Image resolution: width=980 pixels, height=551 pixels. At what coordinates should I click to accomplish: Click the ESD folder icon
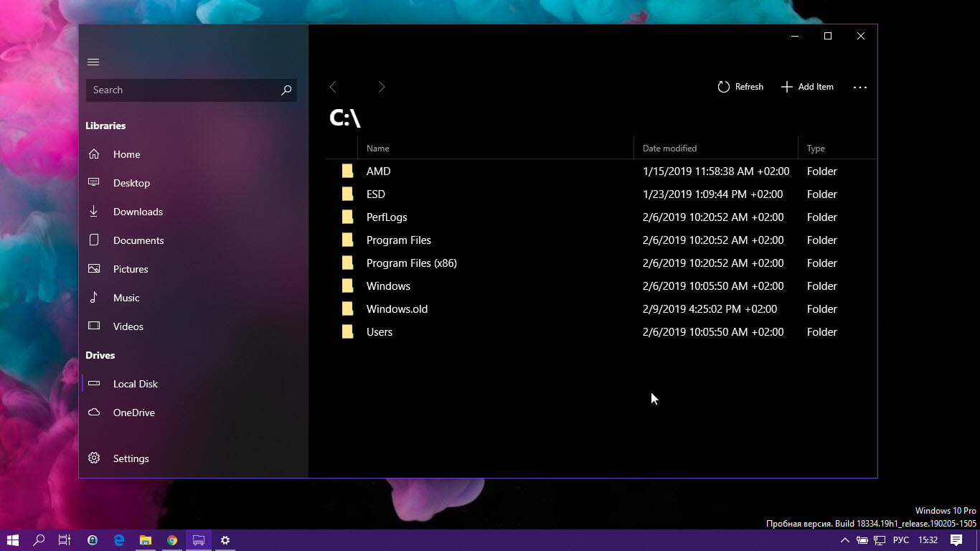click(347, 194)
